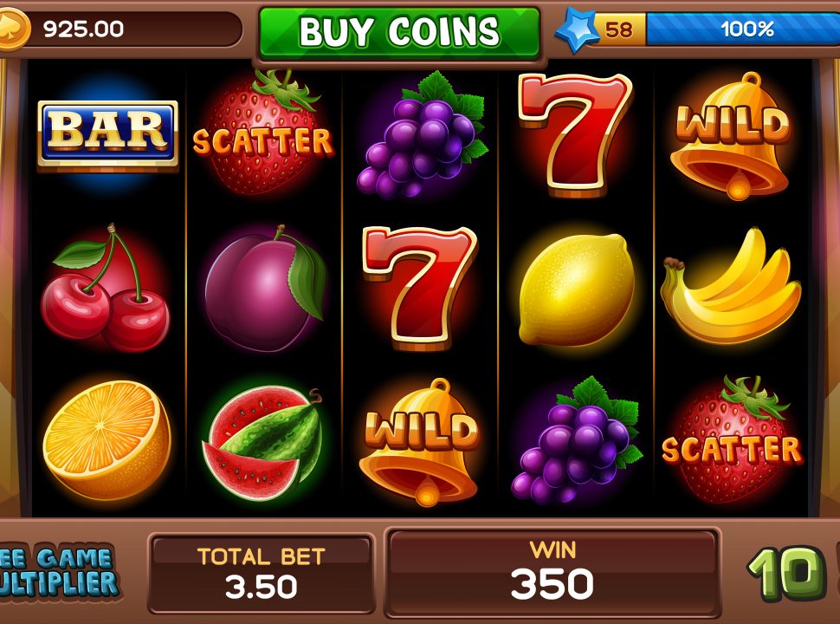This screenshot has width=840, height=624.
Task: Click the SCATTER strawberry in bottom row
Action: coord(732,439)
